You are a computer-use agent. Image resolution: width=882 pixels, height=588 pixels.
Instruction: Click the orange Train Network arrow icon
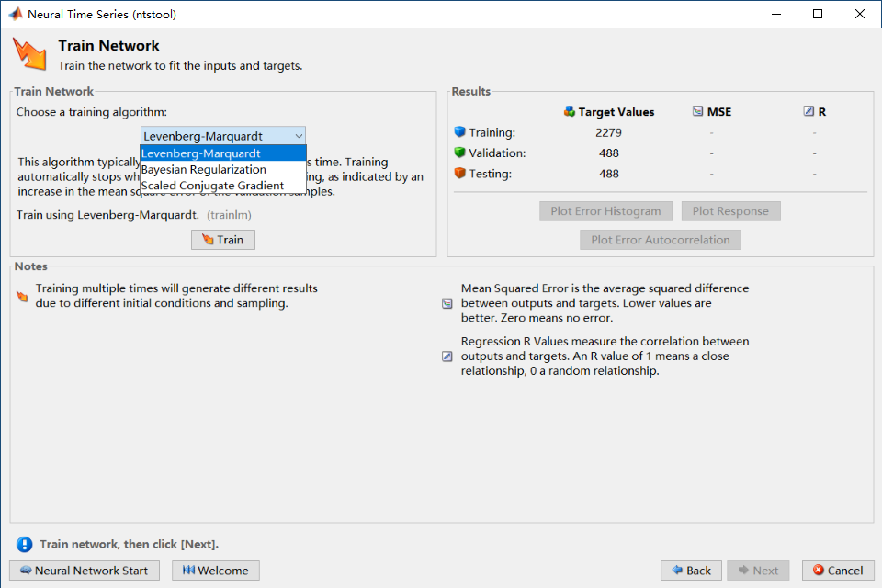28,53
